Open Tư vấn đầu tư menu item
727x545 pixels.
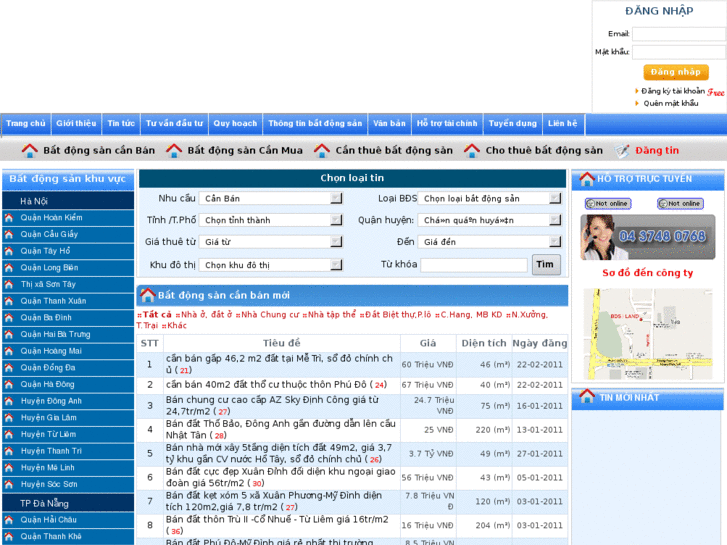point(174,123)
